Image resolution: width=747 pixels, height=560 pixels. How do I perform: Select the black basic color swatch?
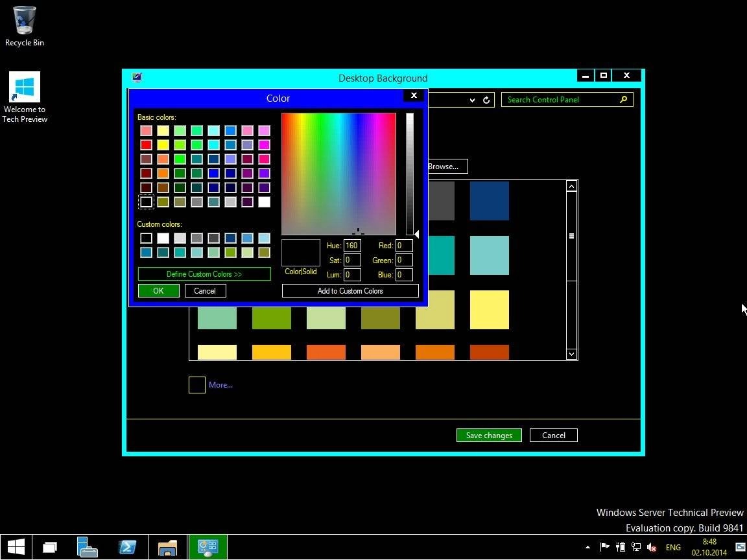[x=147, y=202]
